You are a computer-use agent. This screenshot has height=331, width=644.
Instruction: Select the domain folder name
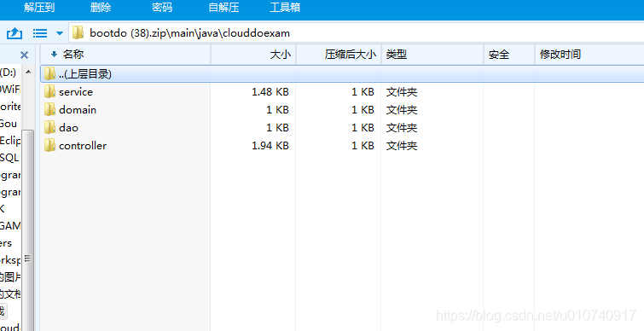coord(78,110)
